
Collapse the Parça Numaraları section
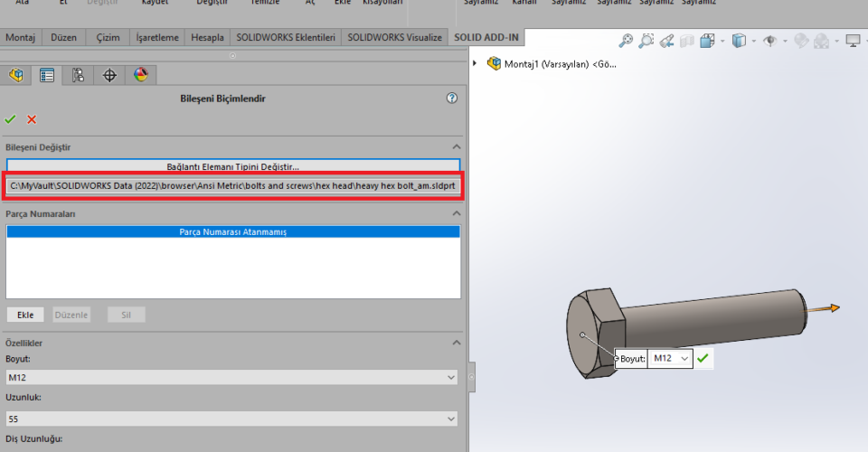tap(457, 213)
